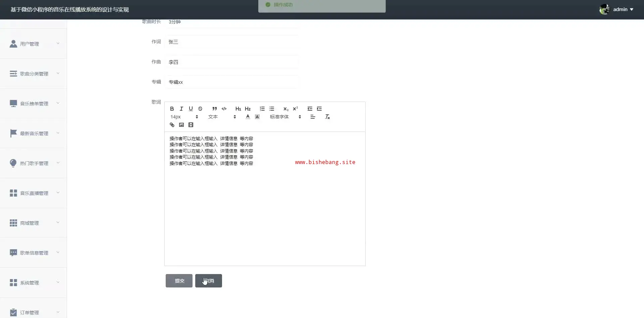Viewport: 644px width, 318px height.
Task: Expand the 用户管理 sidebar menu
Action: coord(34,44)
